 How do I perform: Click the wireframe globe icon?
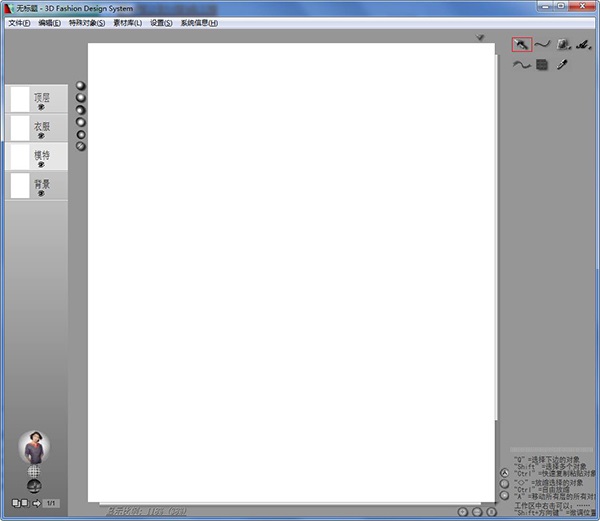34,470
